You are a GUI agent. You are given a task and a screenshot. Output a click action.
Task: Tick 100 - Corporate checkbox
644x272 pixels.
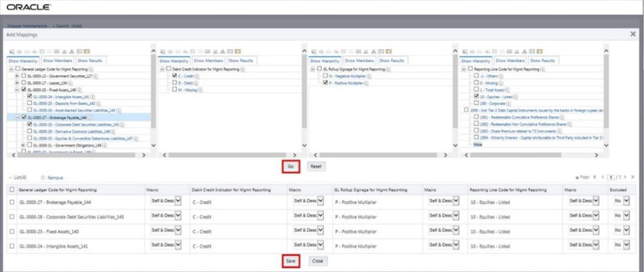[x=476, y=103]
